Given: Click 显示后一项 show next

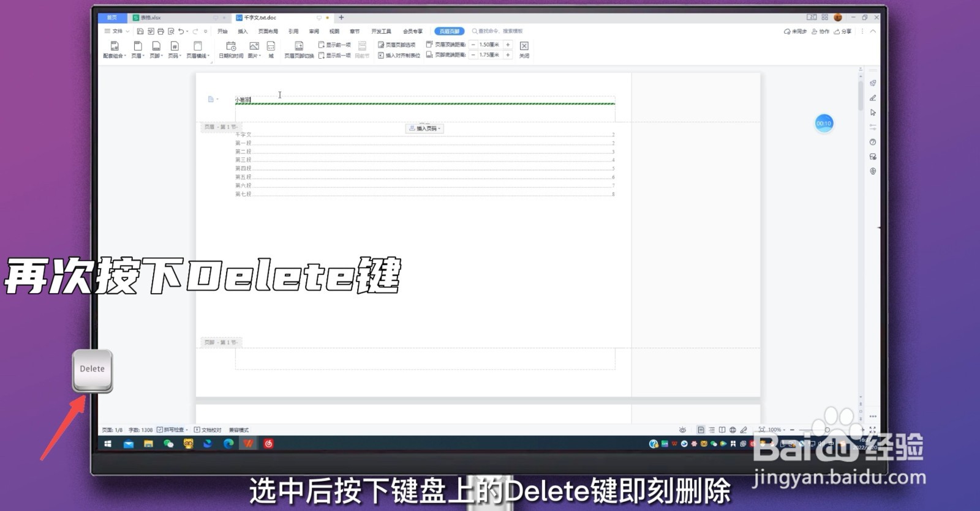Looking at the screenshot, I should tap(334, 55).
